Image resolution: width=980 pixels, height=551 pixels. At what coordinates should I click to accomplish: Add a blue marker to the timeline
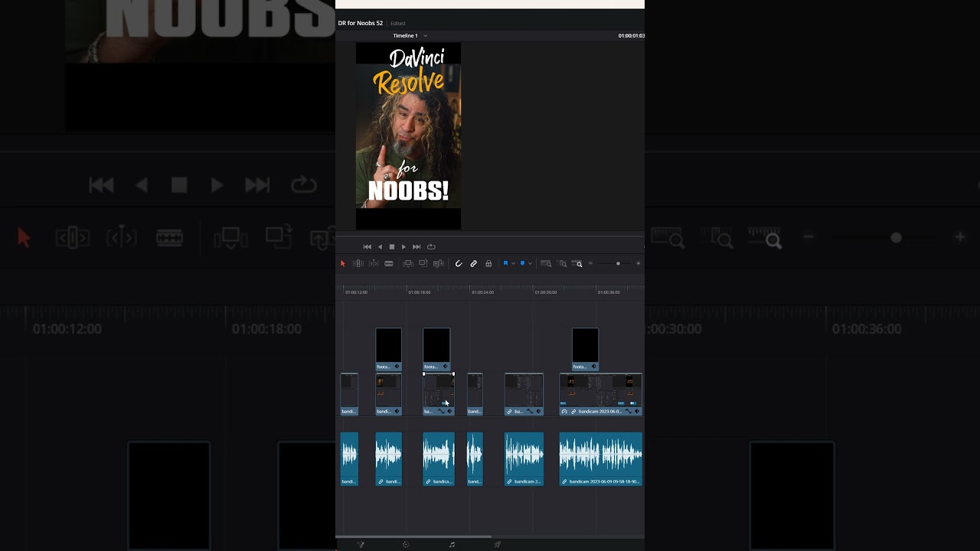(x=522, y=263)
